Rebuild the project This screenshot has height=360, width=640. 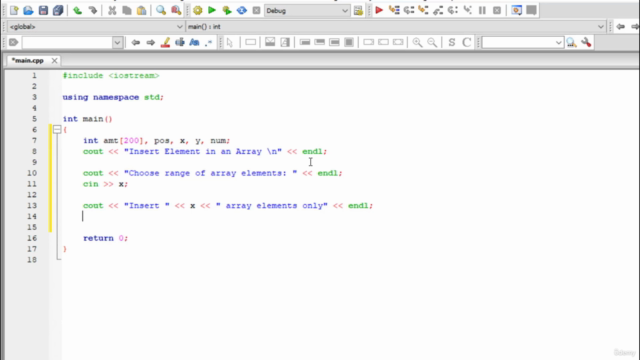[242, 10]
